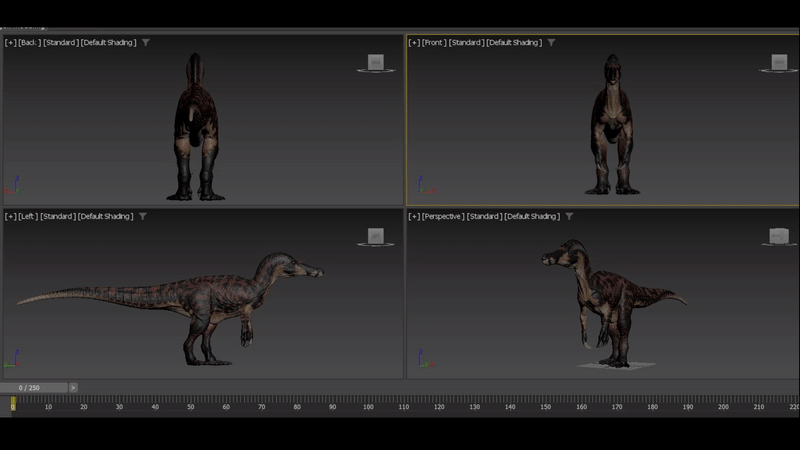Click the 0 / 250 time slider
Image resolution: width=800 pixels, height=450 pixels.
click(34, 388)
